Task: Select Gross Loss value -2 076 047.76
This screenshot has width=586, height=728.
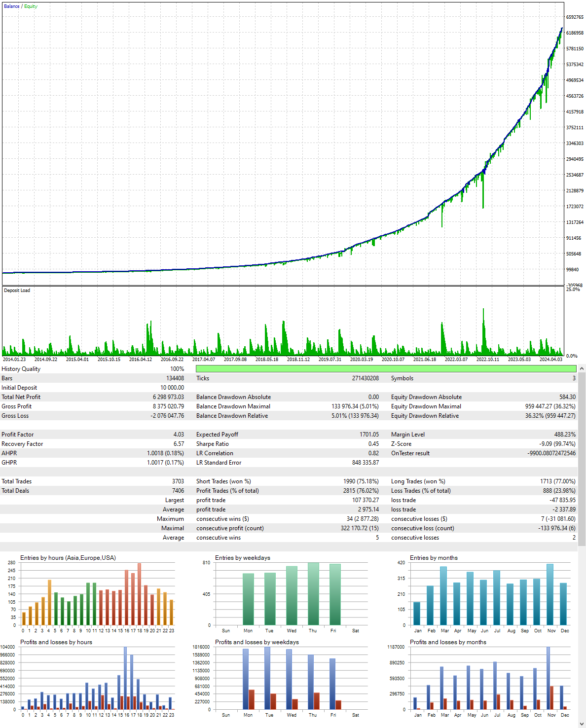Action: [167, 416]
